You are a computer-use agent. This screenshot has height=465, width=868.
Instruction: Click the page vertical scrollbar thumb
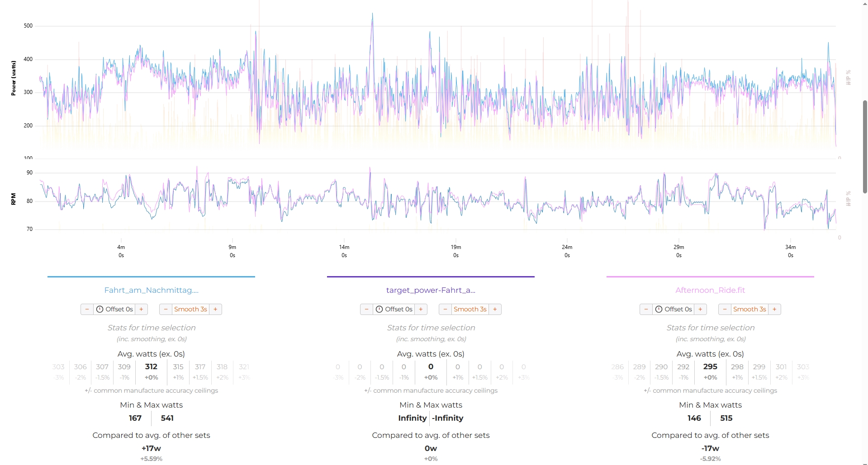pyautogui.click(x=865, y=147)
